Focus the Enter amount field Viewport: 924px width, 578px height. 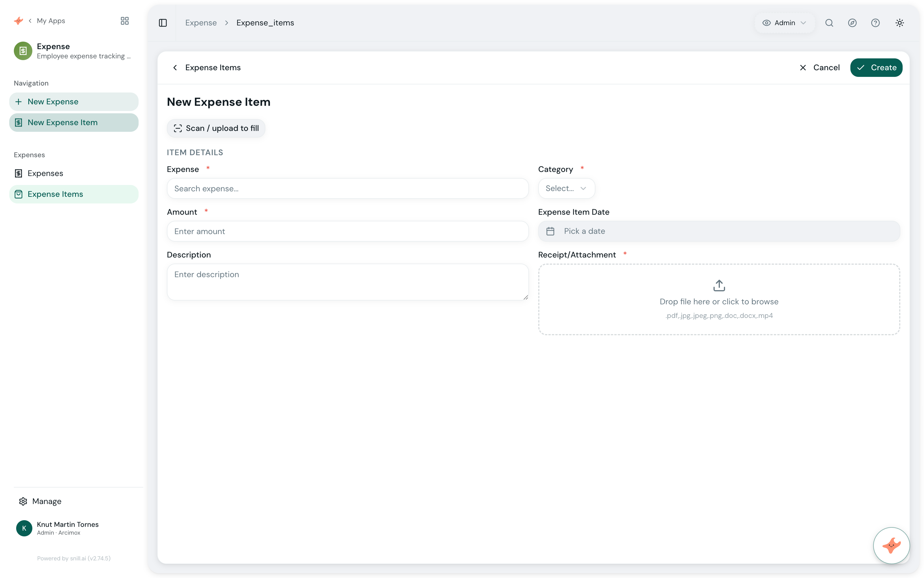click(347, 231)
